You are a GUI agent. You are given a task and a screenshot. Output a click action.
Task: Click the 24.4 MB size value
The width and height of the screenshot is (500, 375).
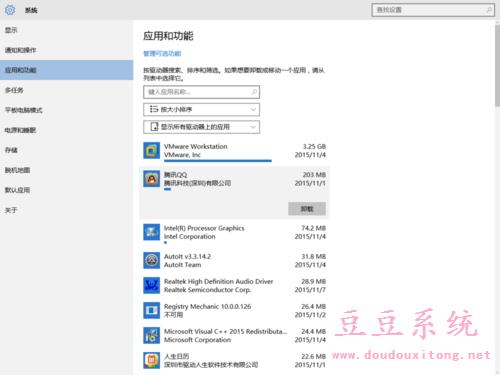(x=313, y=331)
